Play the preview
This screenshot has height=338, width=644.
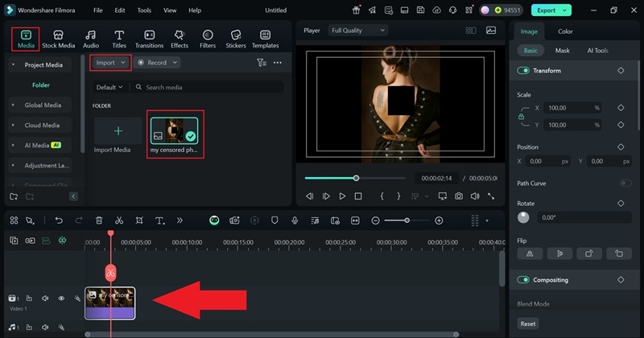342,196
